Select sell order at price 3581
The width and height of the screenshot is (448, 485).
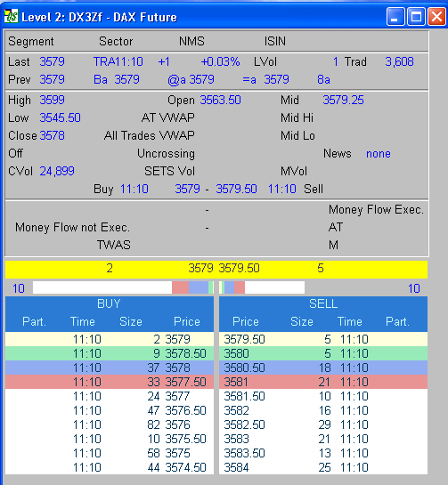[x=323, y=382]
